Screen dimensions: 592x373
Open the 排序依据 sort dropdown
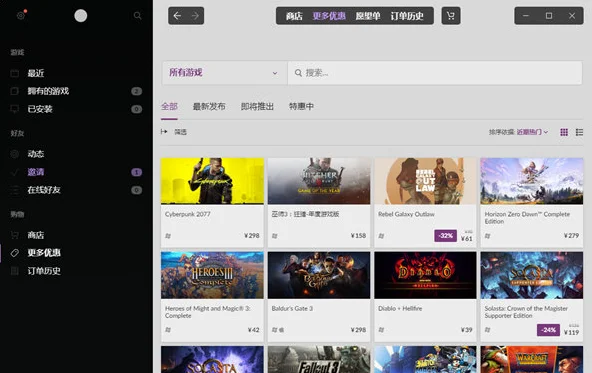518,132
